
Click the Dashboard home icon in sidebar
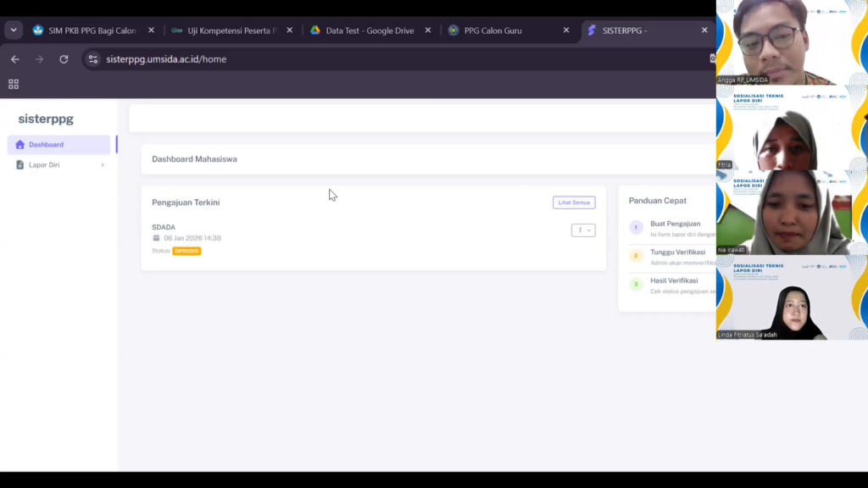click(x=20, y=145)
